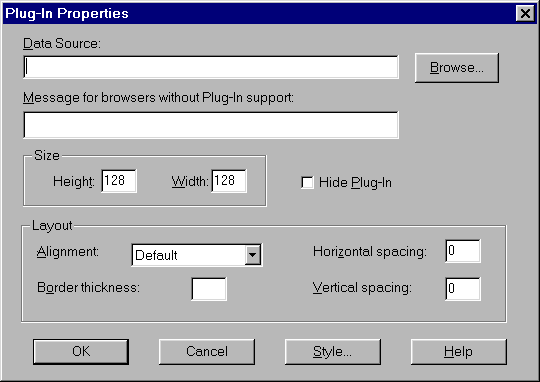Focus the message for browsers text box

click(211, 125)
